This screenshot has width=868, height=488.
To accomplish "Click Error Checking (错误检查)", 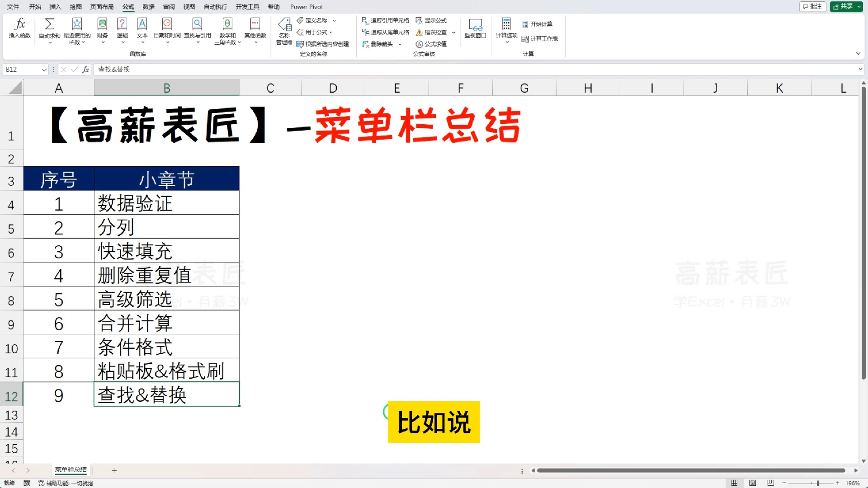I will [431, 32].
